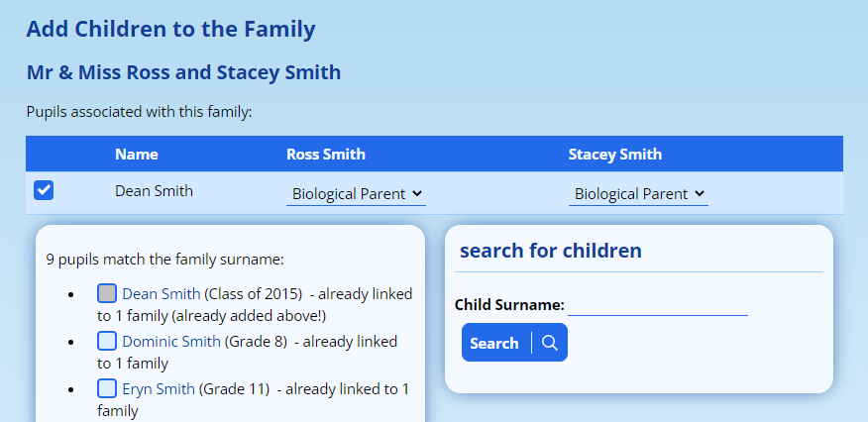Tick the checkbox beside Eryn Smith
Image resolution: width=868 pixels, height=422 pixels.
click(107, 388)
